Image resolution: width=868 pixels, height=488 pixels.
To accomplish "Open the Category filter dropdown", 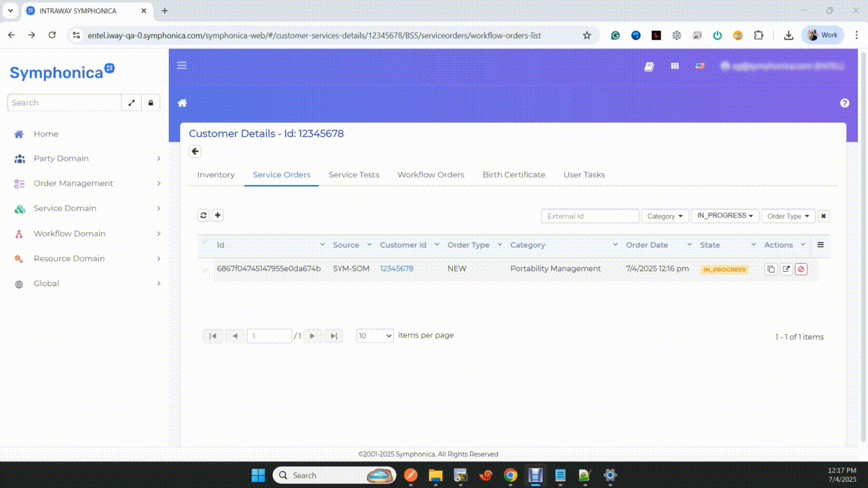I will coord(665,216).
